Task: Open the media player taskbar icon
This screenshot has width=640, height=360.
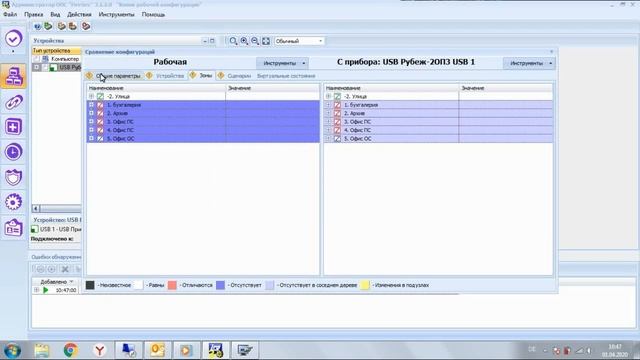Action: (x=186, y=350)
